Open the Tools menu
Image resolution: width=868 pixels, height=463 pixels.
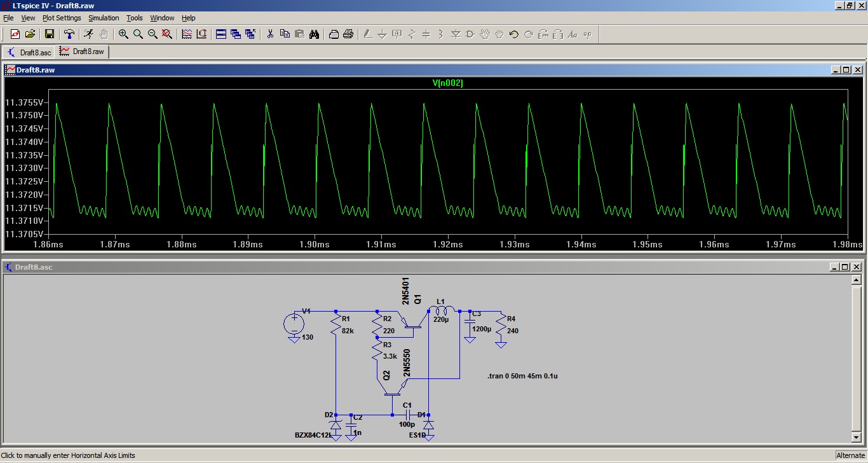click(134, 18)
